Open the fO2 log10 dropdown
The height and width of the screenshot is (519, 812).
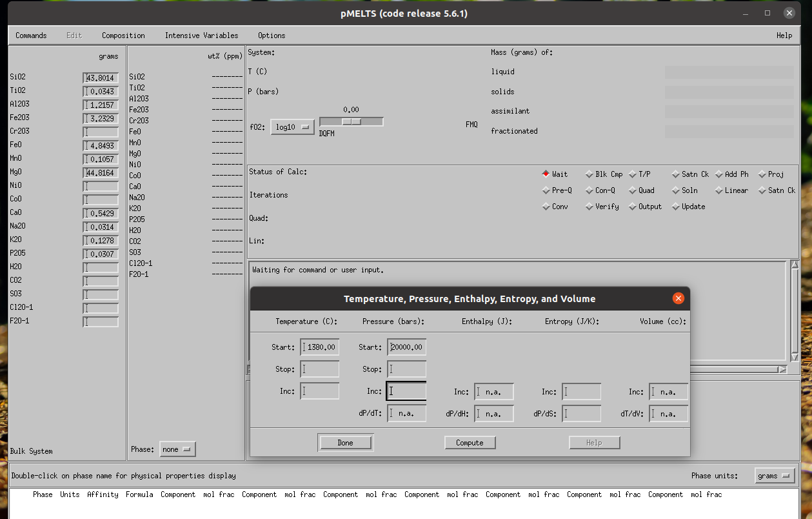click(x=292, y=127)
